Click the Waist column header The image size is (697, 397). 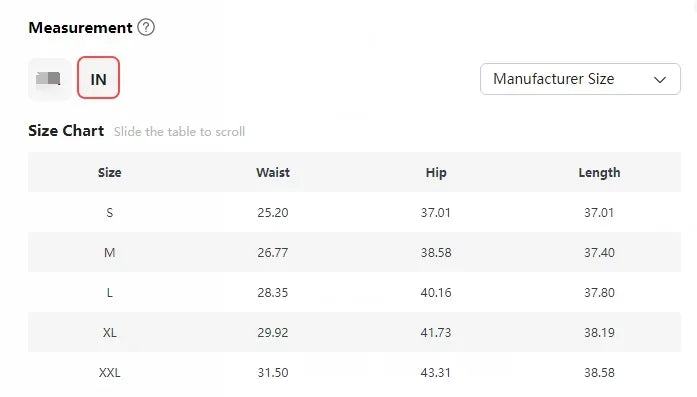[272, 172]
